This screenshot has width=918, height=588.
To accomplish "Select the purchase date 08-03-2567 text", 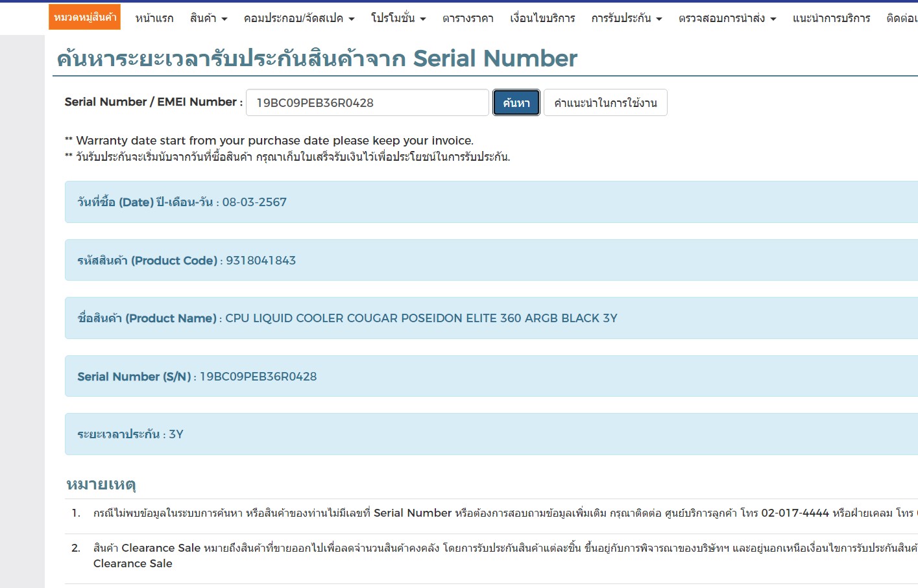I will (254, 202).
